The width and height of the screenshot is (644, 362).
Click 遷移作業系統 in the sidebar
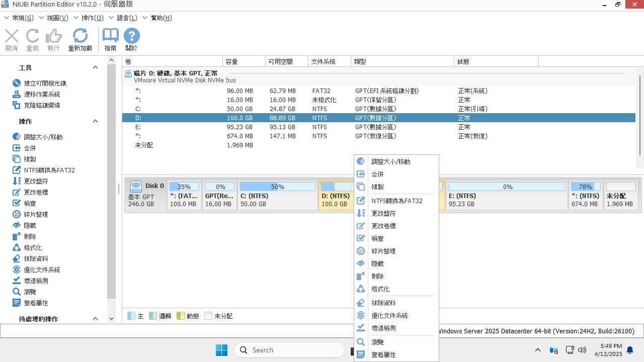(42, 94)
